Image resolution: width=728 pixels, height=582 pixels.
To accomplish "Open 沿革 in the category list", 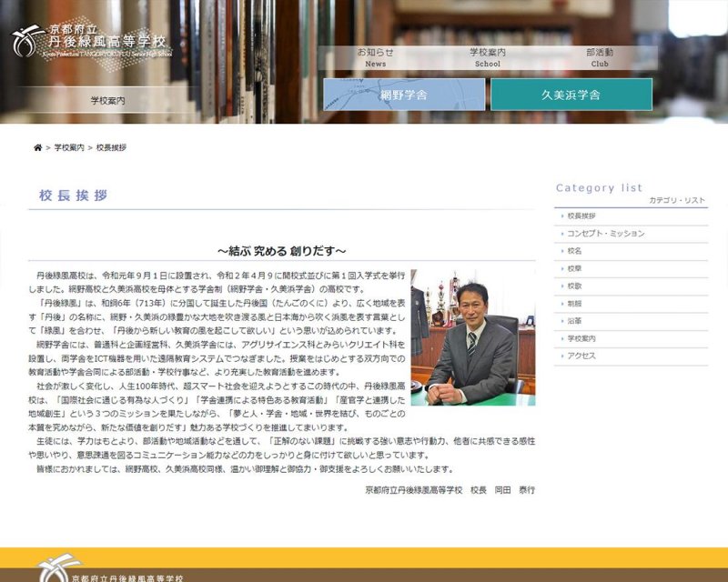I will tap(575, 321).
